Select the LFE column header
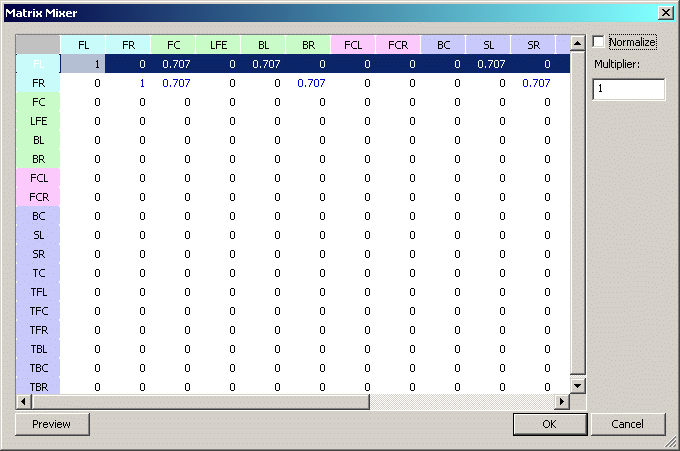Image resolution: width=680 pixels, height=451 pixels. click(218, 45)
